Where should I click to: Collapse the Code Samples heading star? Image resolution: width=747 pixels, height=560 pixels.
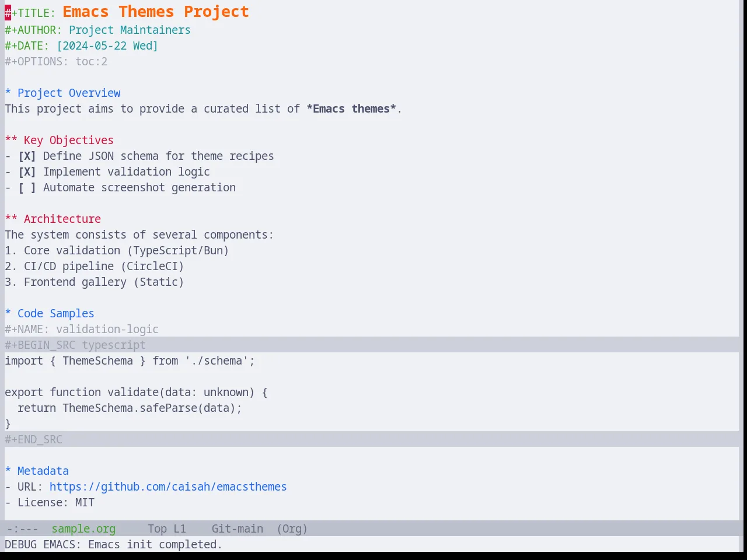click(8, 314)
